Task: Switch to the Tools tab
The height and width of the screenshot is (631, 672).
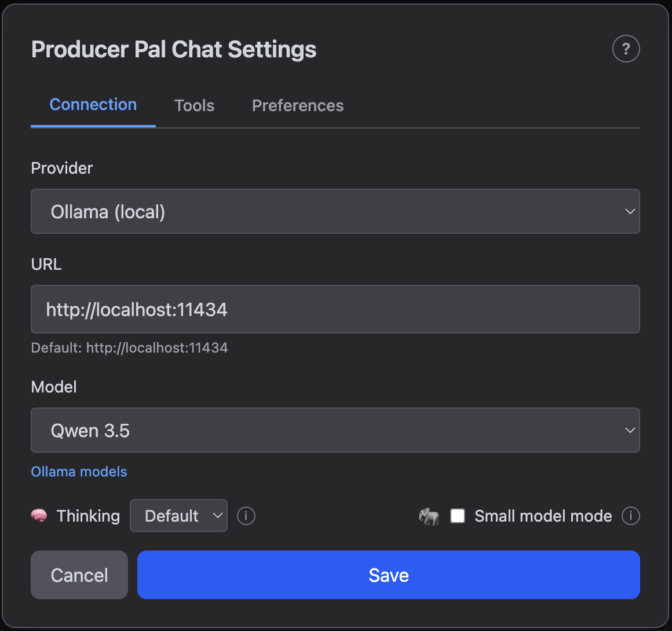Action: click(x=194, y=105)
